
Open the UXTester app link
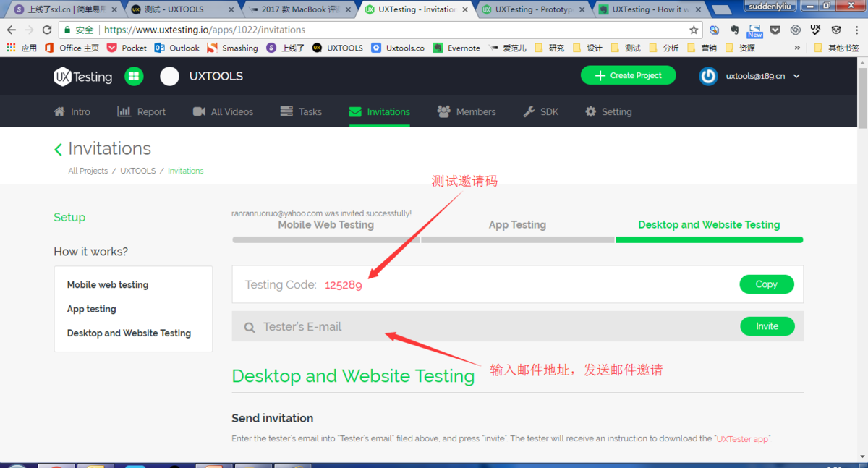click(x=743, y=438)
